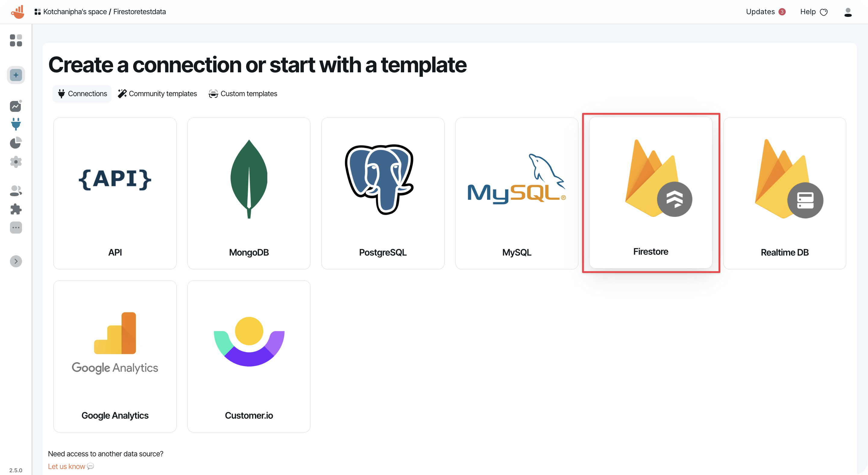The width and height of the screenshot is (868, 475).
Task: Open the Help menu
Action: (814, 11)
